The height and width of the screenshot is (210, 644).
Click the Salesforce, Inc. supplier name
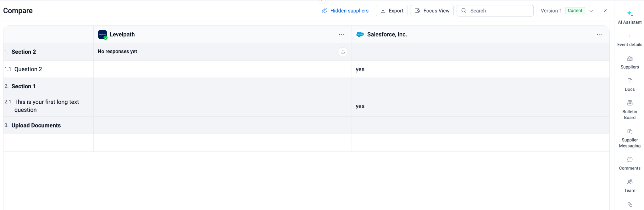tap(387, 35)
